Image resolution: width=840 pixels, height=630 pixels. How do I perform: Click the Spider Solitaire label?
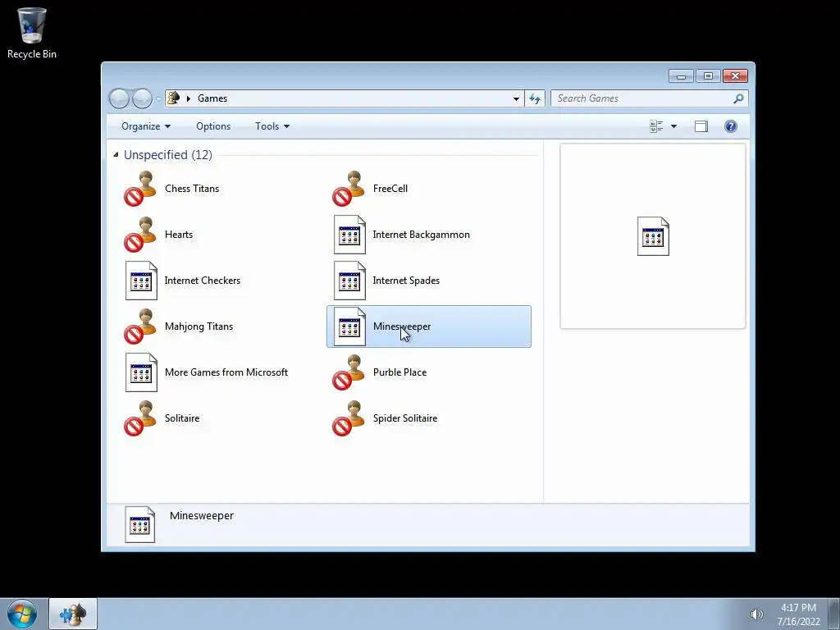click(x=405, y=418)
